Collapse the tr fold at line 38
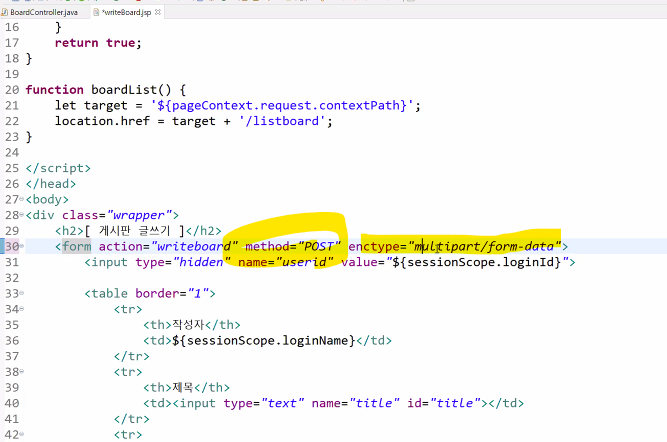The height and width of the screenshot is (442, 667). [x=22, y=371]
